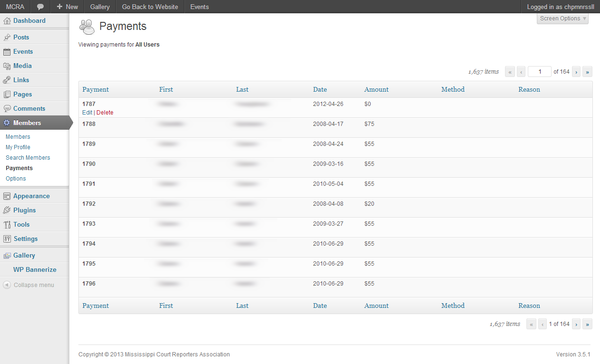Click the Posts pushpin icon
600x364 pixels.
click(7, 38)
